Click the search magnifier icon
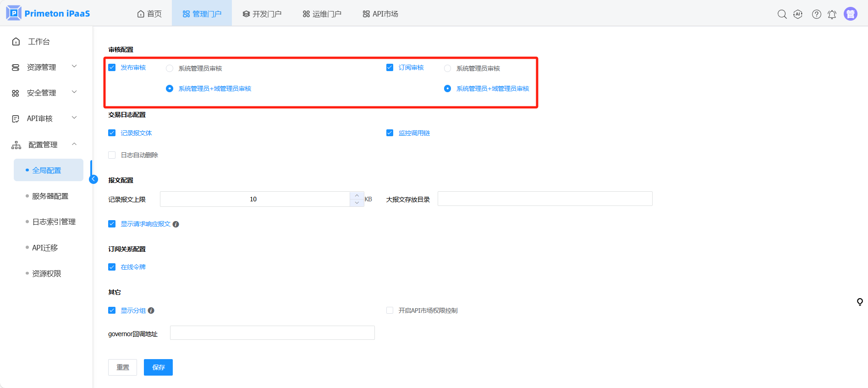Image resolution: width=868 pixels, height=388 pixels. point(782,14)
